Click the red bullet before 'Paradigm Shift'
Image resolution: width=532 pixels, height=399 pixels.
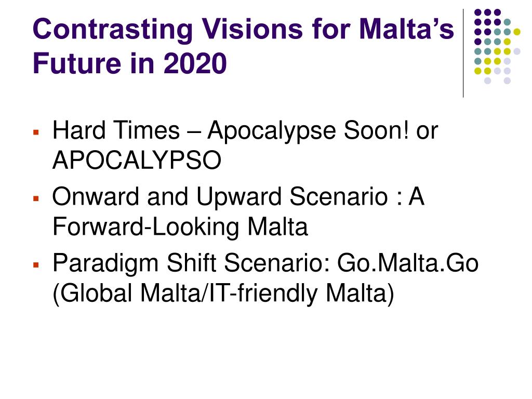pyautogui.click(x=36, y=265)
